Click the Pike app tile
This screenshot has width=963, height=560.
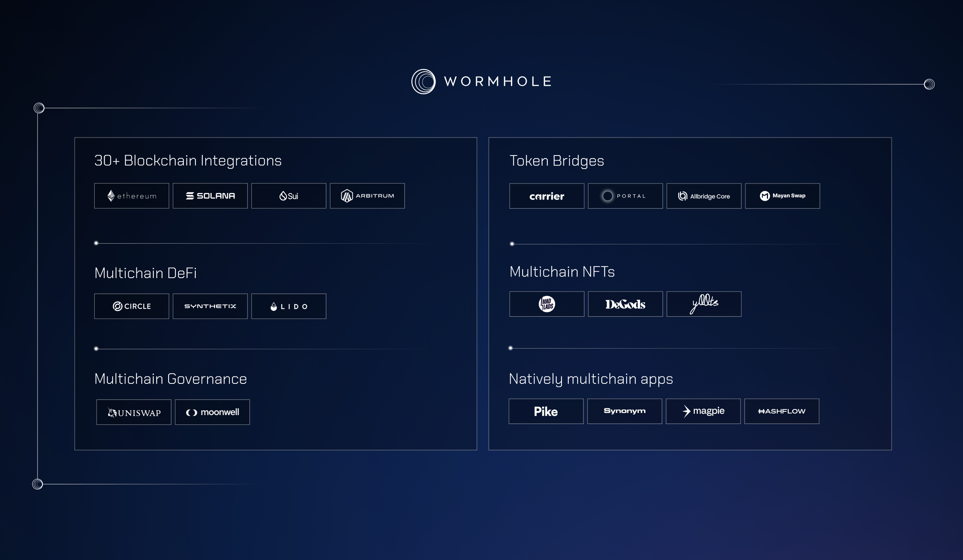coord(546,411)
